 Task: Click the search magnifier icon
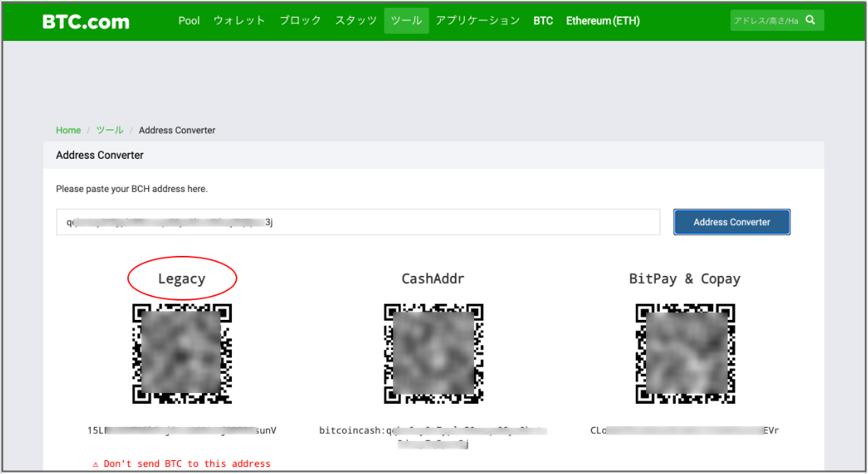(810, 20)
